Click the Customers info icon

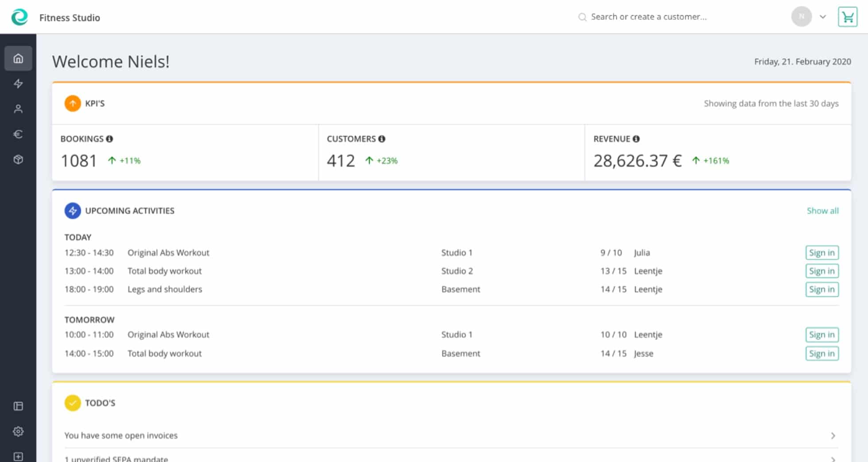coord(382,139)
